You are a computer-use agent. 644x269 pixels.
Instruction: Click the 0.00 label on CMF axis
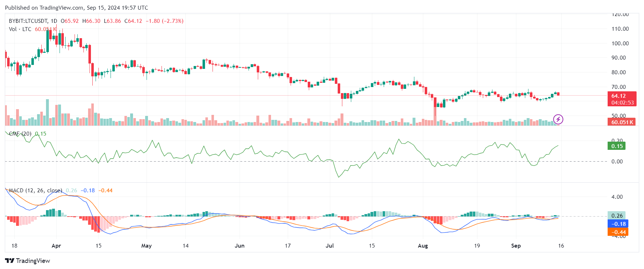coord(617,162)
